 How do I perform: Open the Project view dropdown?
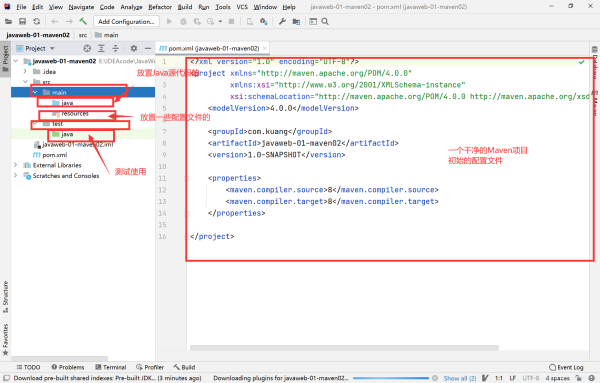pyautogui.click(x=36, y=48)
